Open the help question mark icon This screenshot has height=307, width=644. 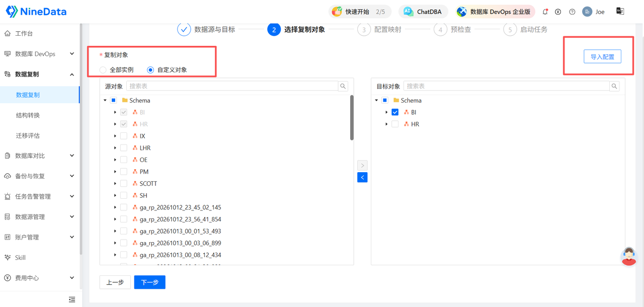tap(572, 12)
